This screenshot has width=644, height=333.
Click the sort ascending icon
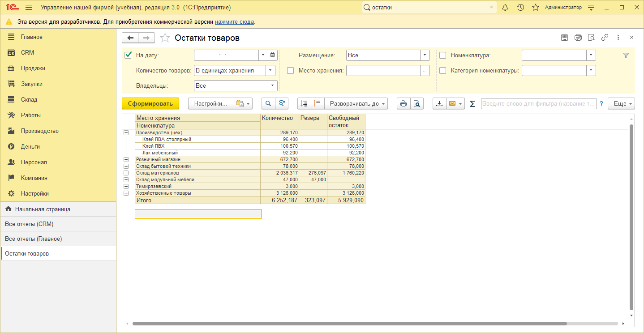[x=305, y=103]
